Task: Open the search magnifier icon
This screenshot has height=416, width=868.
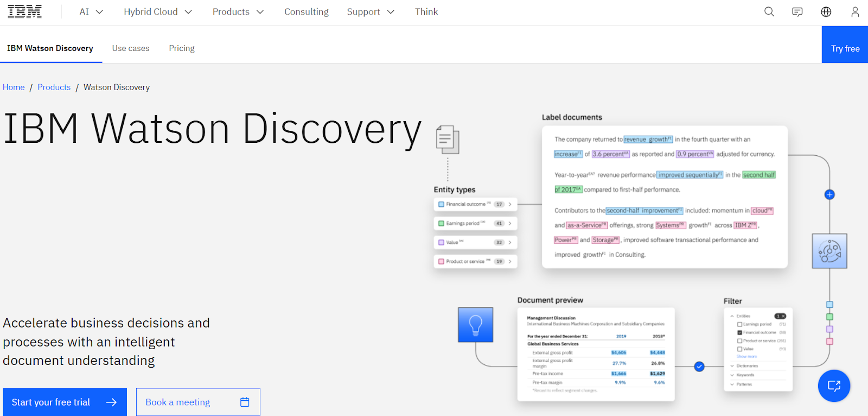Action: (769, 11)
